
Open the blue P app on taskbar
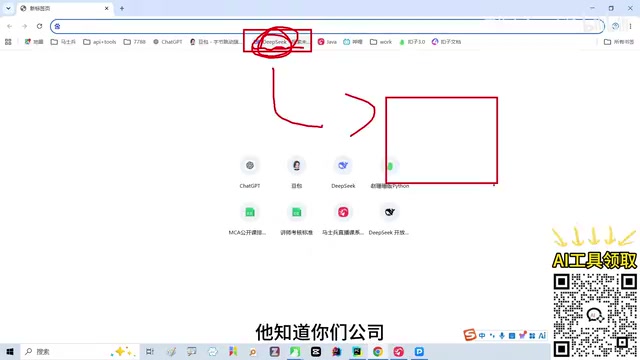419,351
